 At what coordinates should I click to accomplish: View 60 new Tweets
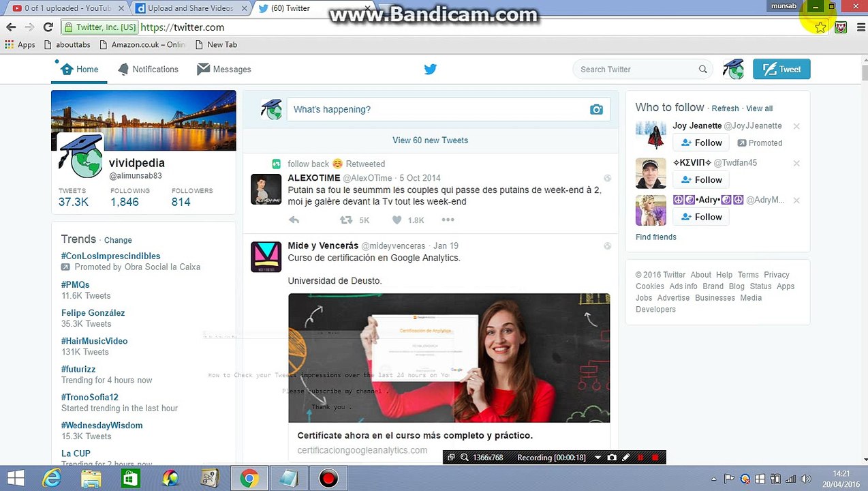(430, 140)
